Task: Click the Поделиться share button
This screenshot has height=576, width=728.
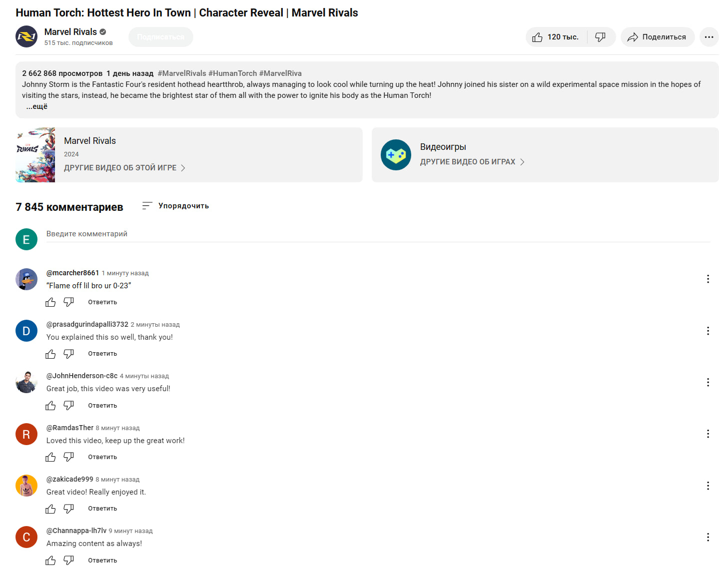Action: coord(657,37)
